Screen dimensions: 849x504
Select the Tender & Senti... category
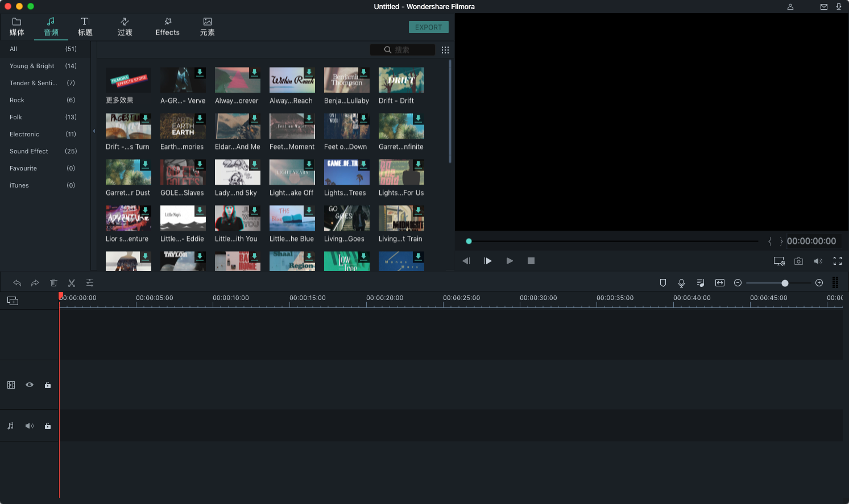pyautogui.click(x=45, y=83)
